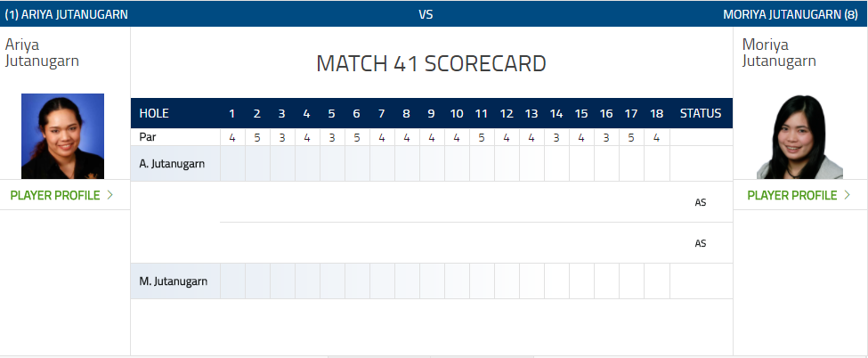Image resolution: width=868 pixels, height=358 pixels.
Task: Select the Moriya Jutanugarn (8) header name
Action: (791, 14)
